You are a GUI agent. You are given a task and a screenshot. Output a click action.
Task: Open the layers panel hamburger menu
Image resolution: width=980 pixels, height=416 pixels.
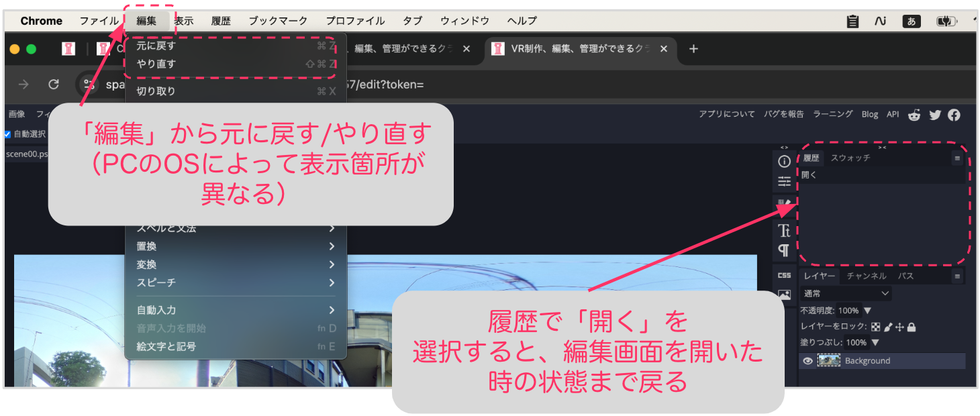(x=957, y=276)
